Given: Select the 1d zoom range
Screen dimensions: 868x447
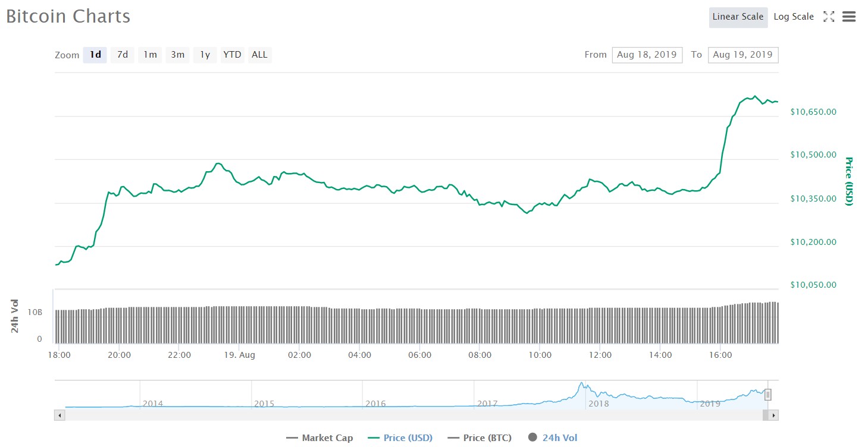Looking at the screenshot, I should coord(95,55).
